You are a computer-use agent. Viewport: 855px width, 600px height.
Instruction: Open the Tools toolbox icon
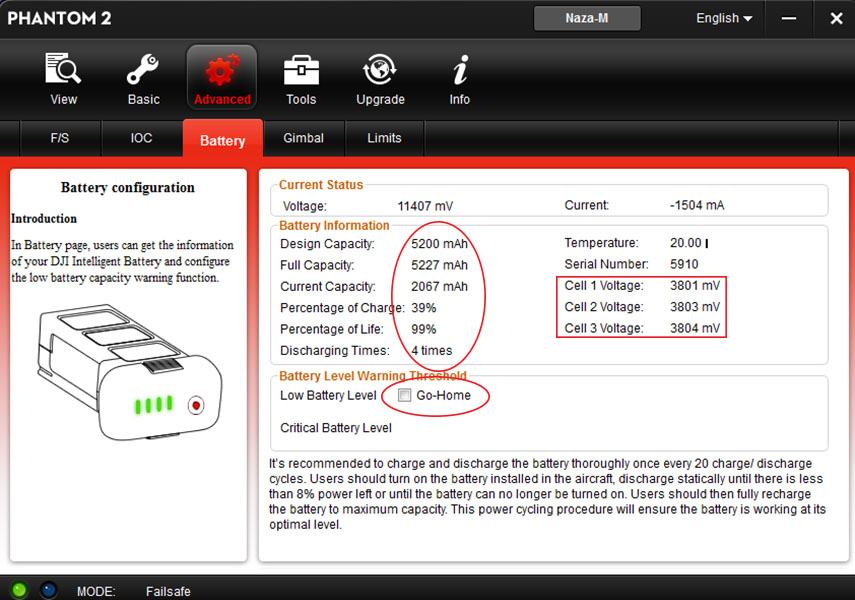(x=301, y=70)
